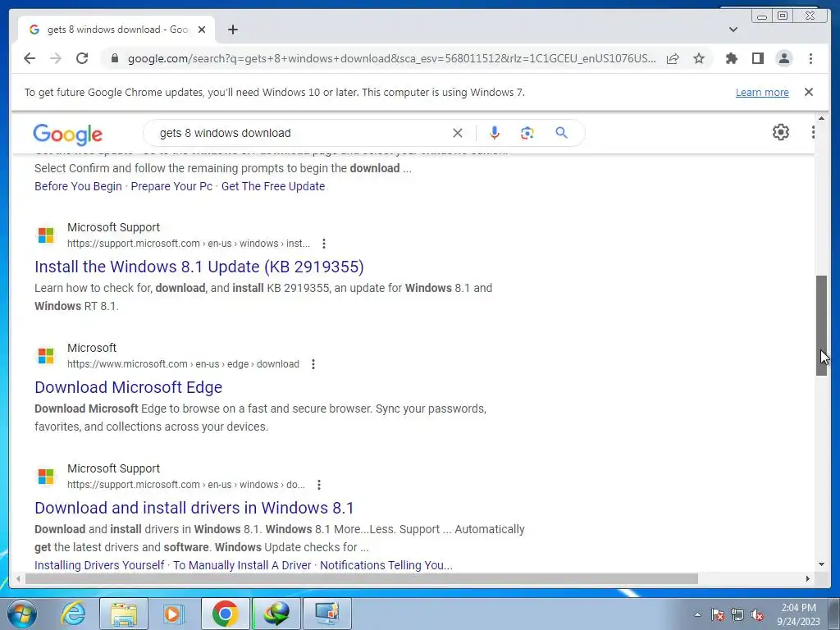Viewport: 840px width, 630px height.
Task: Click the vertical scrollbar down arrow
Action: tap(821, 564)
